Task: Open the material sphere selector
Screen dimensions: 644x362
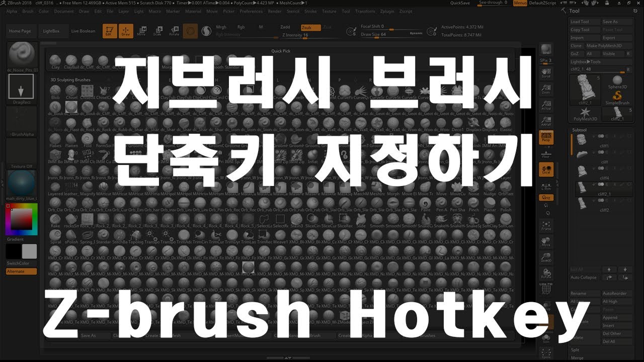Action: tap(22, 185)
